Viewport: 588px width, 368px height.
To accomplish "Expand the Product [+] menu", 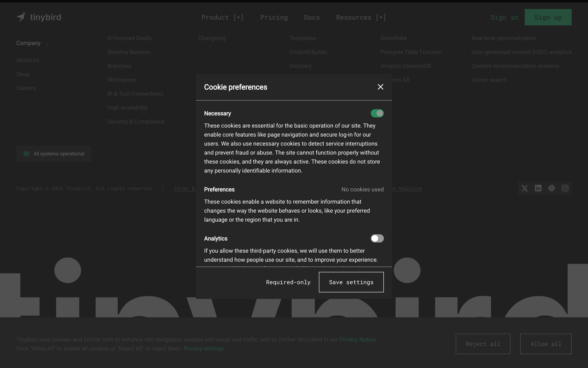I will [223, 17].
